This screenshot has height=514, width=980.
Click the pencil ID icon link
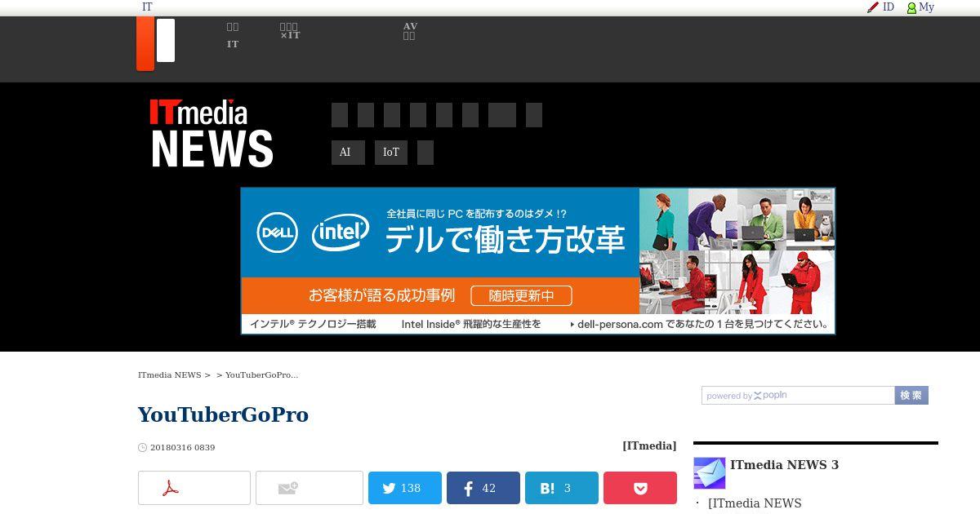tap(880, 7)
